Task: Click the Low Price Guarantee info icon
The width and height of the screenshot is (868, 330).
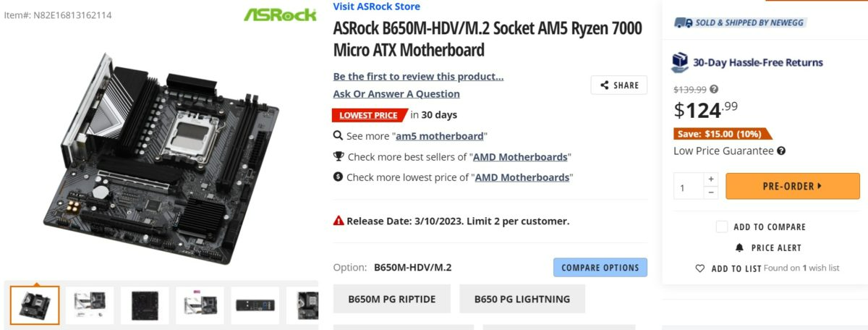Action: tap(782, 151)
